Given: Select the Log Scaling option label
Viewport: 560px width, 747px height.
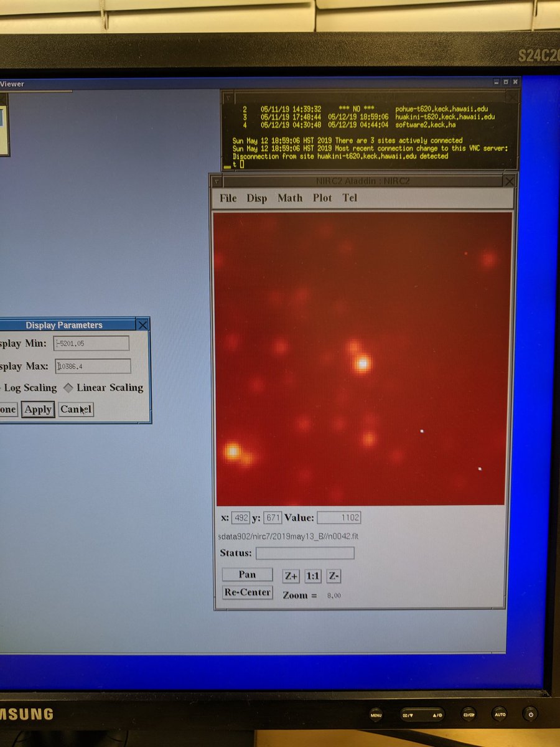Looking at the screenshot, I should click(30, 387).
